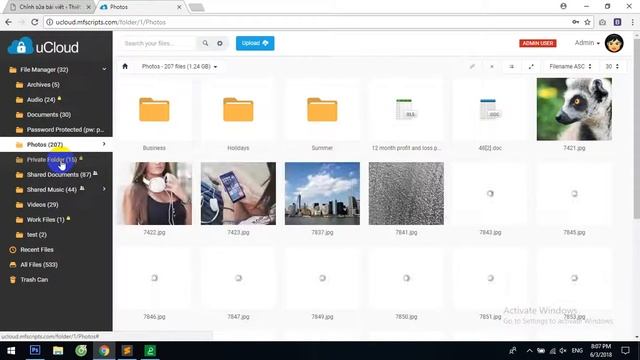This screenshot has height=360, width=640.
Task: Click the X clear selection icon
Action: 492,67
